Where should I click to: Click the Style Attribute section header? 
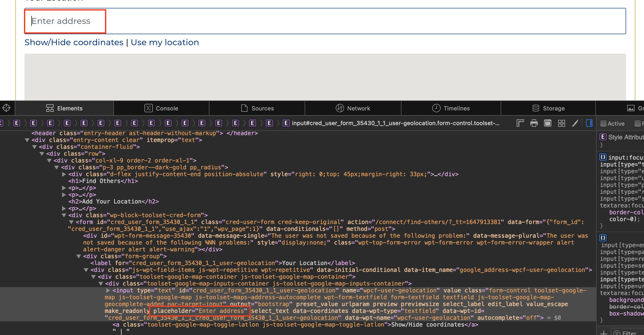626,137
